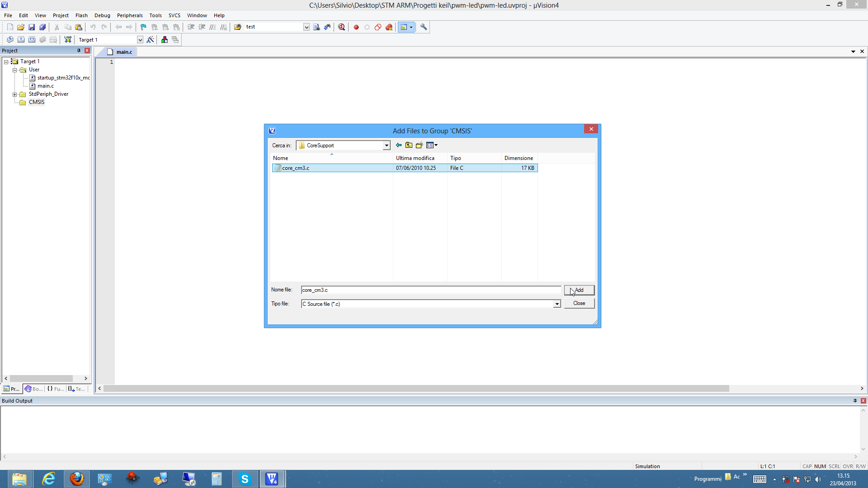Open the Tipo file type dropdown
Viewport: 868px width, 488px height.
coord(557,304)
